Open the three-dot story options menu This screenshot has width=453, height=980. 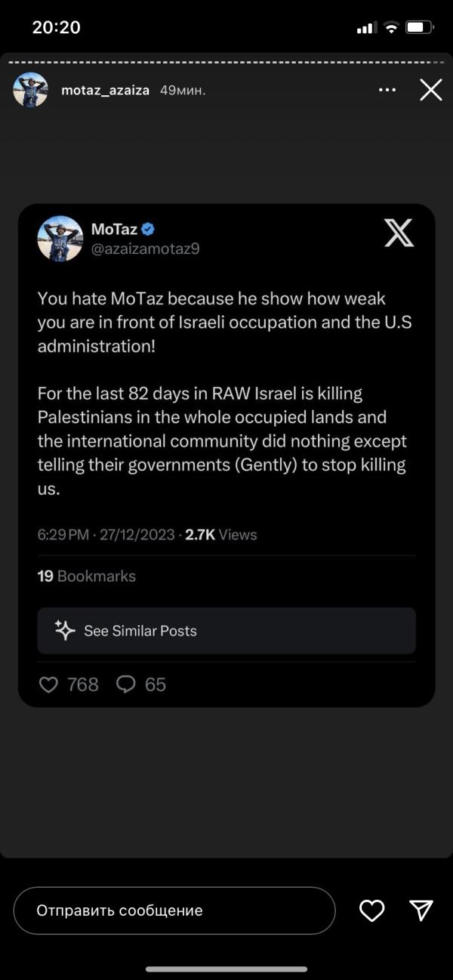[387, 90]
